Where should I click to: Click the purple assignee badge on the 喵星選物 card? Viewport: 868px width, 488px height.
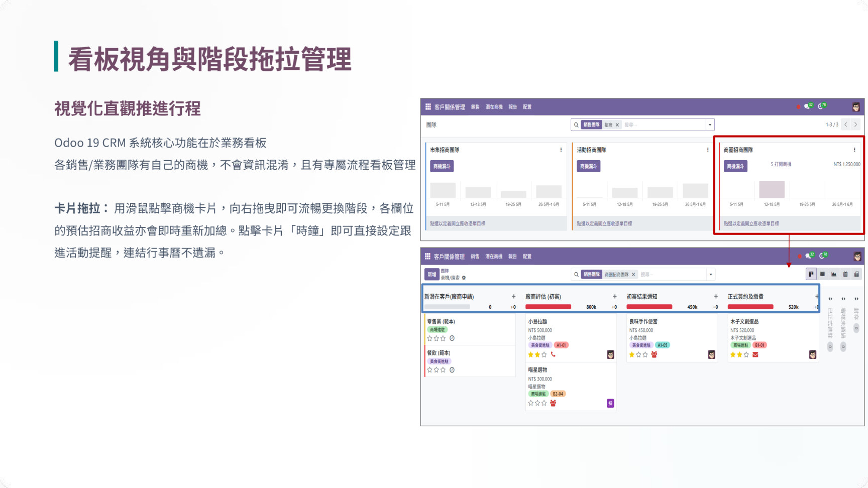[610, 403]
